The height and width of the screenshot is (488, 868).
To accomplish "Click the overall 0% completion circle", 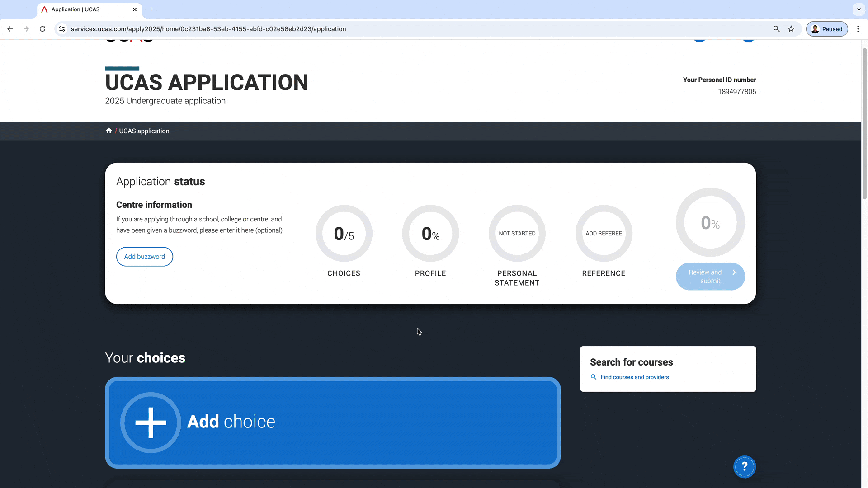I will (x=710, y=222).
